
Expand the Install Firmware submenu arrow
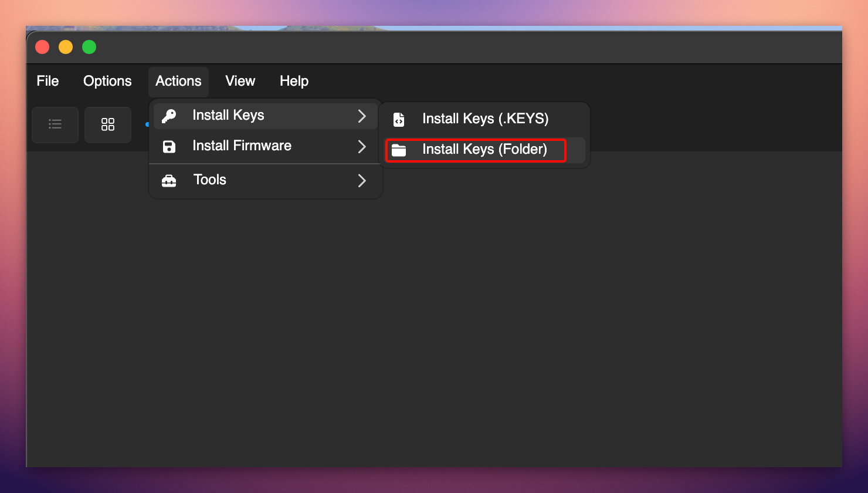click(x=362, y=147)
